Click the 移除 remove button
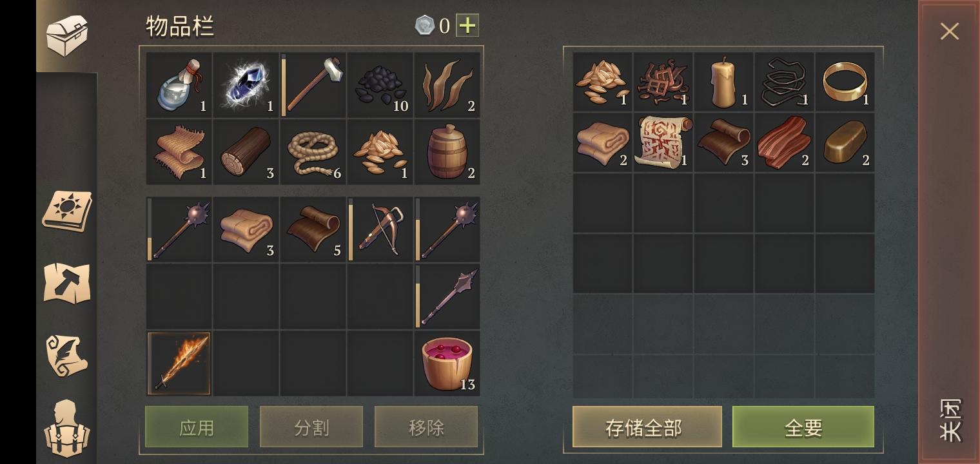The image size is (980, 464). coord(426,427)
